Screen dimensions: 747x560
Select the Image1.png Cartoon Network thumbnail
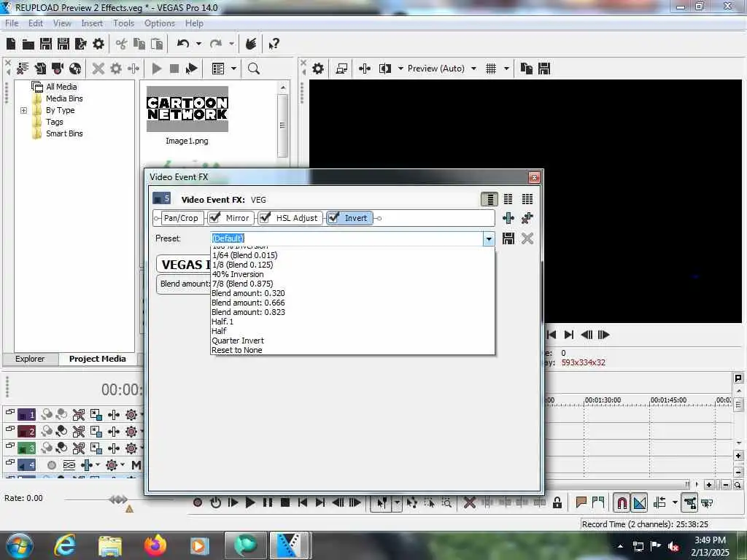click(x=187, y=109)
